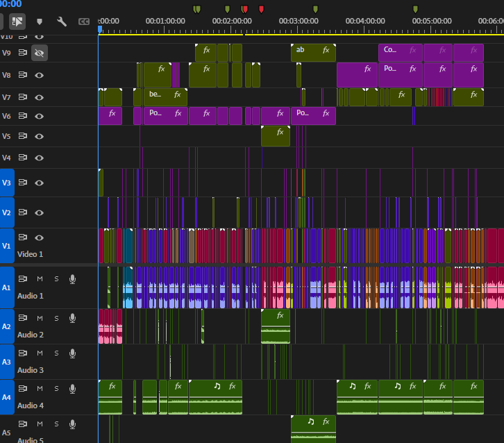Select the first red marker near 00:02:00:00
Screen dimensions: 504x443
tap(245, 9)
